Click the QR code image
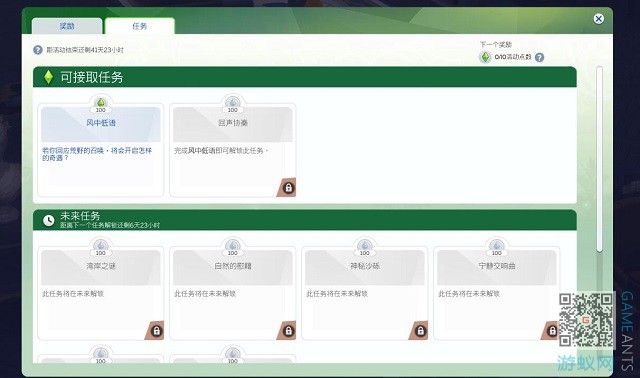This screenshot has width=640, height=378. coord(587,320)
